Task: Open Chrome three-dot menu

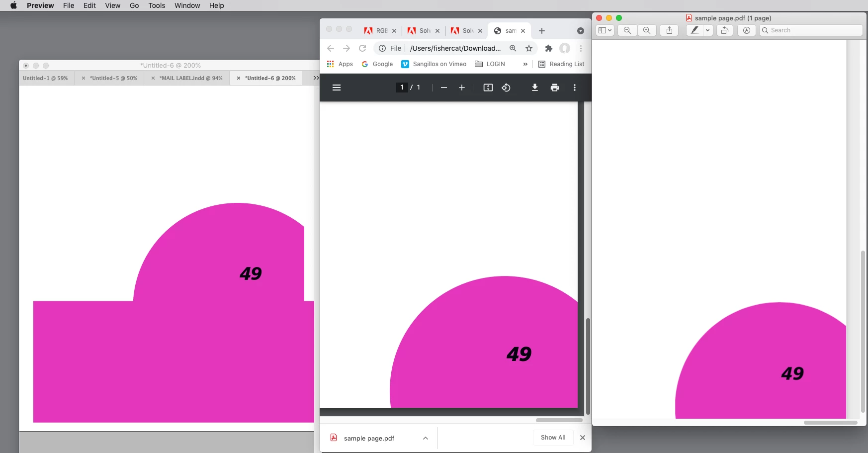Action: pyautogui.click(x=581, y=48)
